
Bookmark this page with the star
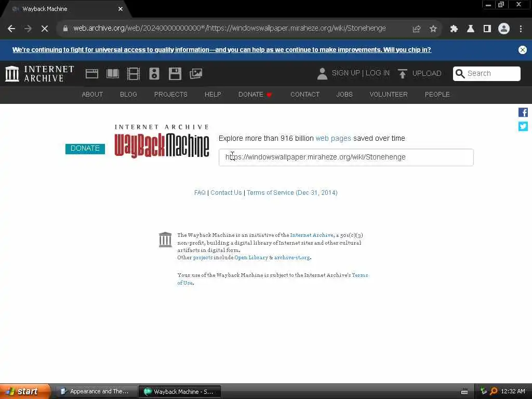click(x=433, y=29)
